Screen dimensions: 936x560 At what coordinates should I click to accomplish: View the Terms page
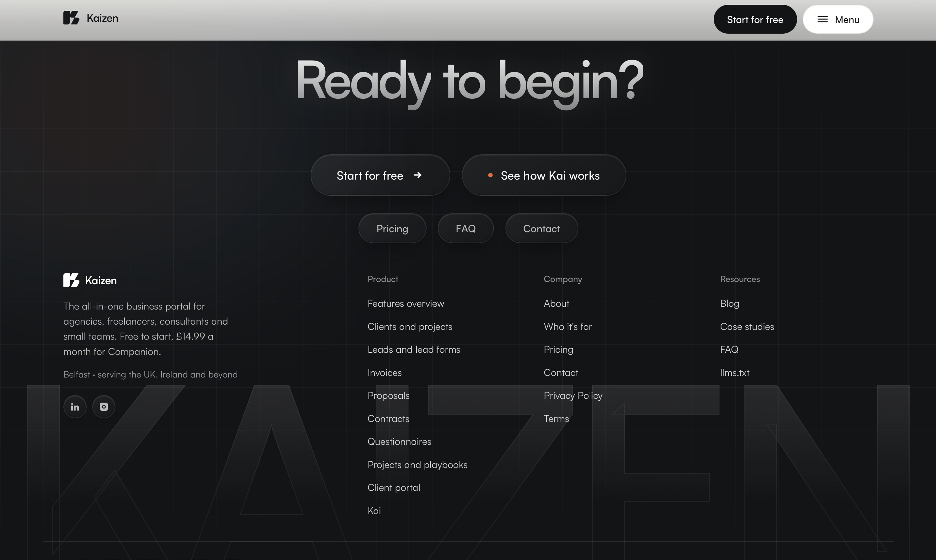[x=556, y=418]
